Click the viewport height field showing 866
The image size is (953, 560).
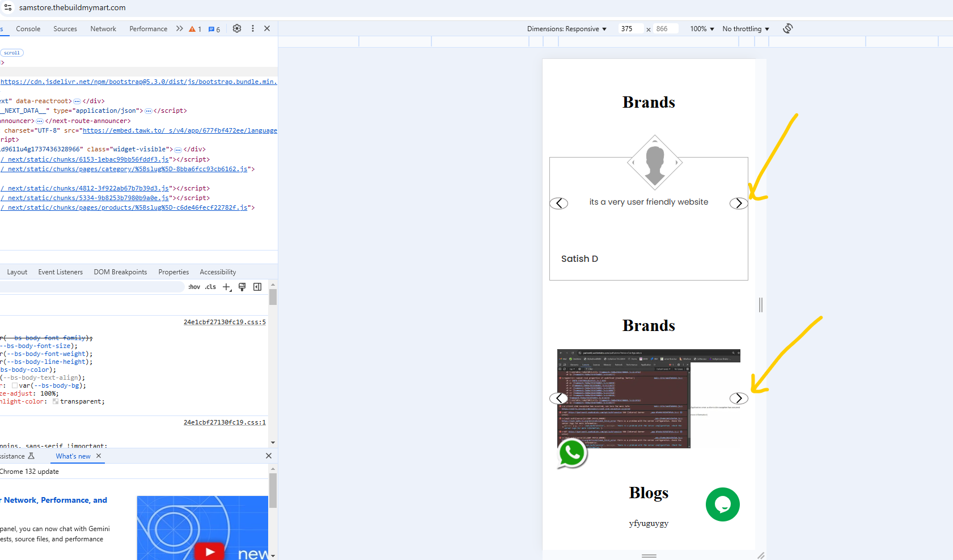pos(666,29)
